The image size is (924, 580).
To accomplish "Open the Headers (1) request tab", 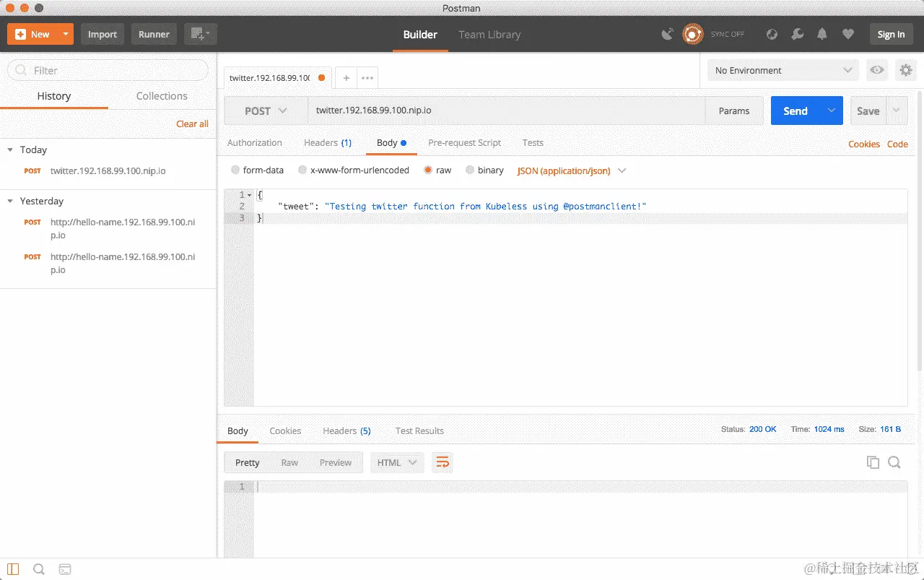I will [328, 143].
